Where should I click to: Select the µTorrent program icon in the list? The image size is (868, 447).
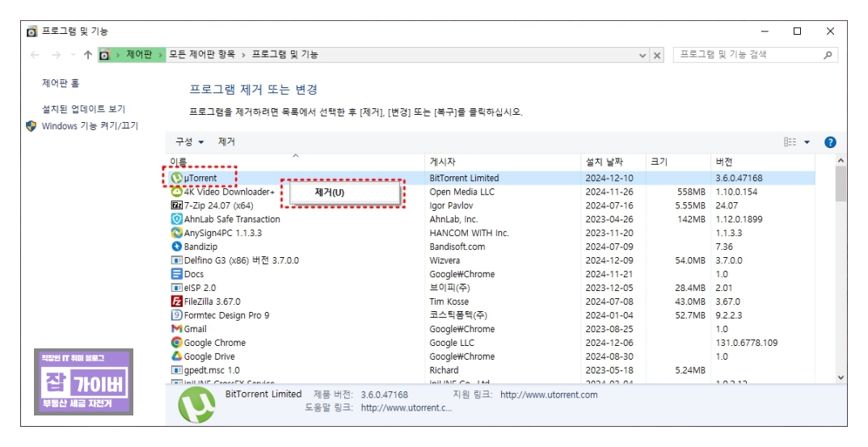click(x=176, y=178)
